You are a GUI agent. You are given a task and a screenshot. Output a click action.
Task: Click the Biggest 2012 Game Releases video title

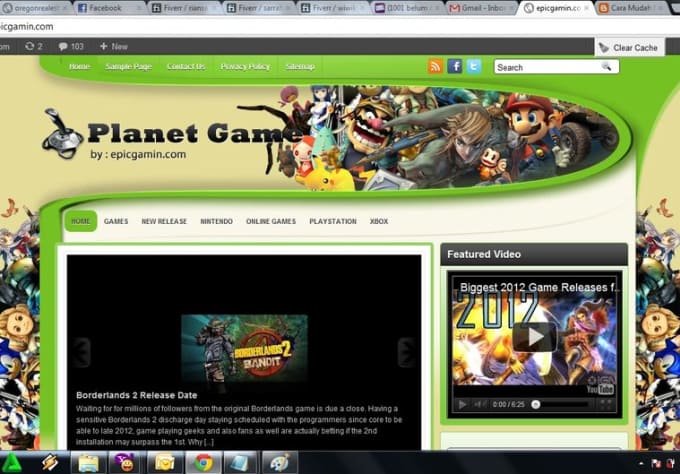pos(540,287)
